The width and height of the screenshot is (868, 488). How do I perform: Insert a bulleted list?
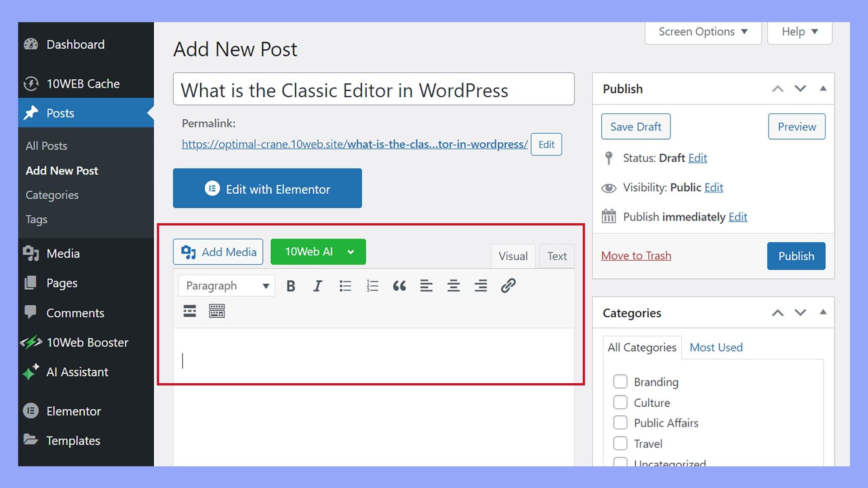tap(345, 286)
